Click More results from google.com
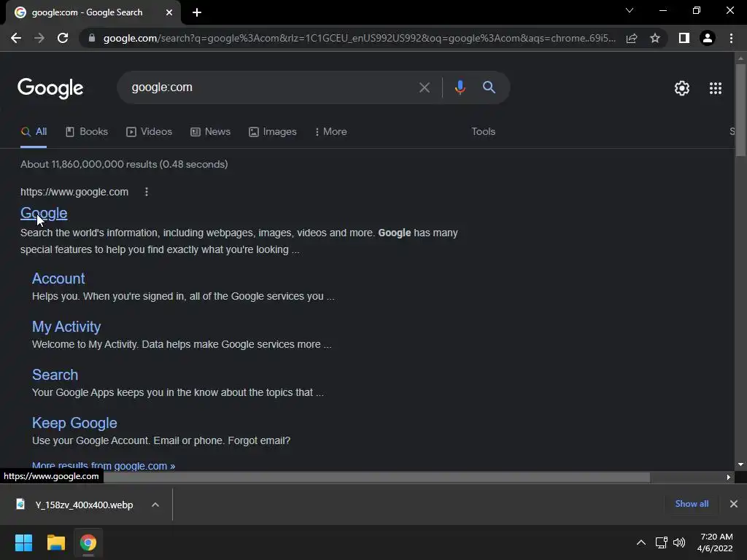Screen dimensions: 747x560 click(104, 466)
